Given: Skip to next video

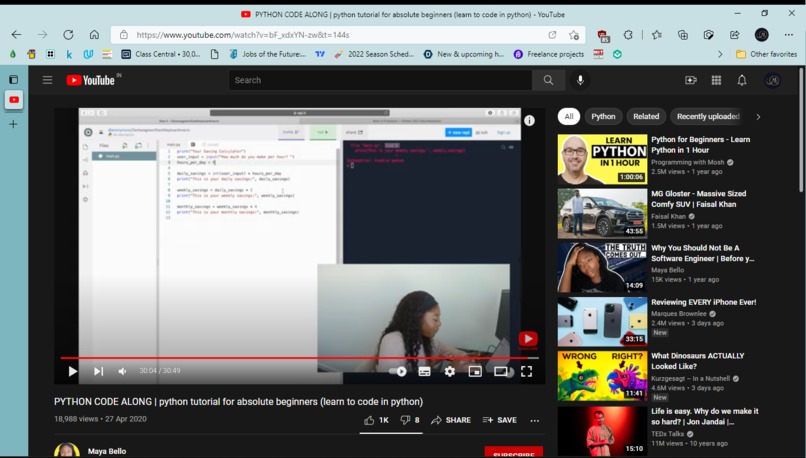Looking at the screenshot, I should tap(98, 371).
